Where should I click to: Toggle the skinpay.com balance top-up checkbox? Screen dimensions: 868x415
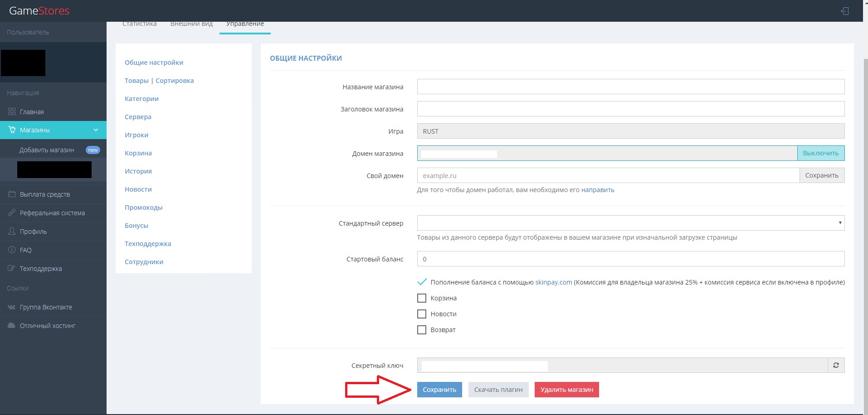422,282
